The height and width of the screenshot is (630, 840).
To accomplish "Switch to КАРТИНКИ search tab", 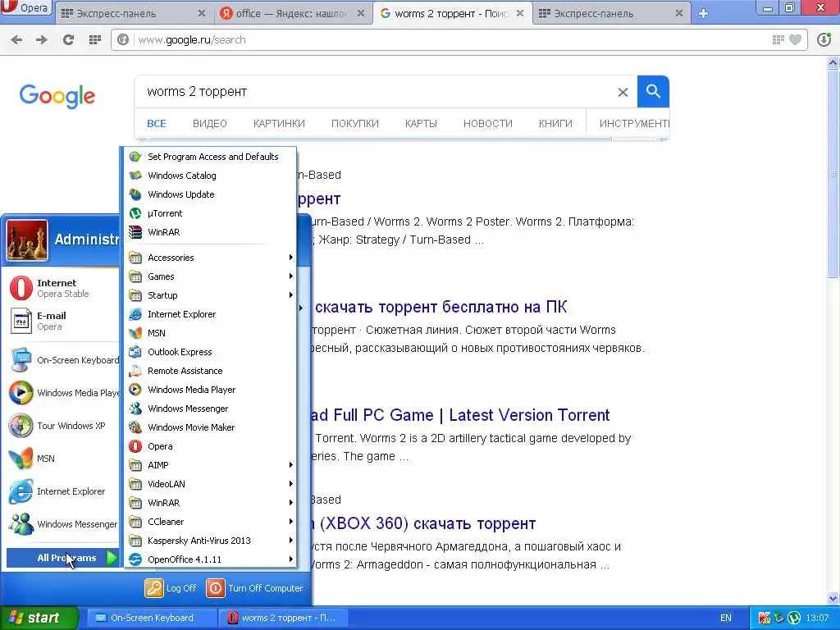I will tap(279, 124).
